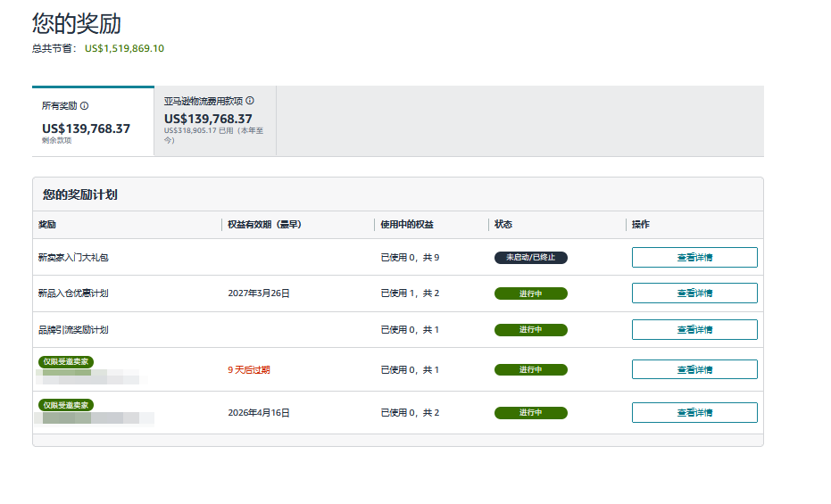Click the 进行中 badge for 品牌引流奖励计划
831x504 pixels.
coord(531,330)
